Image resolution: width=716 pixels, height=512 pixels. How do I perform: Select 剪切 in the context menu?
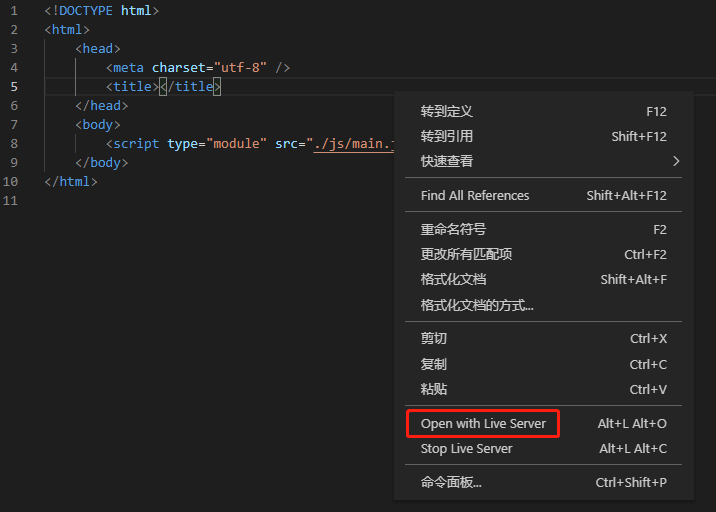[x=543, y=338]
